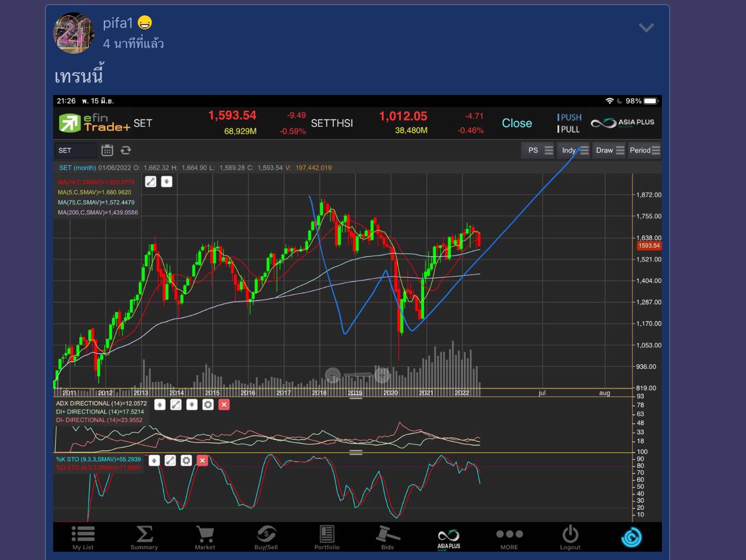The width and height of the screenshot is (746, 560).
Task: Open the PS dropdown menu
Action: [539, 150]
